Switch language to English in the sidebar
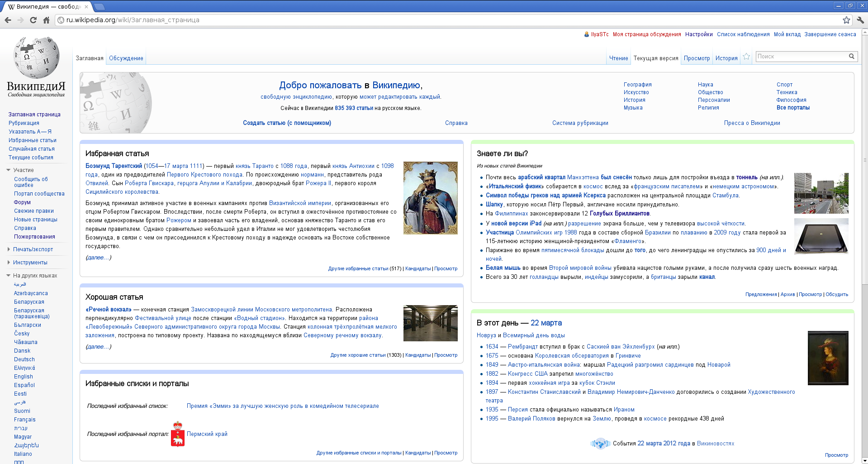 click(x=24, y=377)
